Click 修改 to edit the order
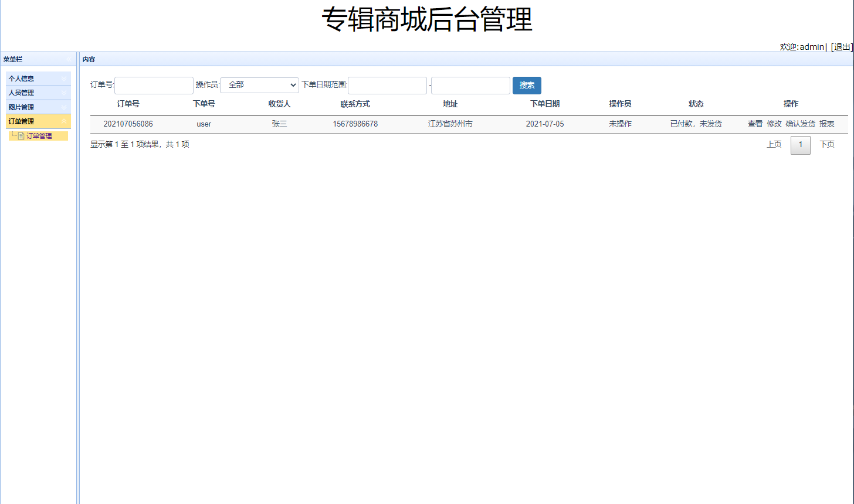 coord(774,124)
